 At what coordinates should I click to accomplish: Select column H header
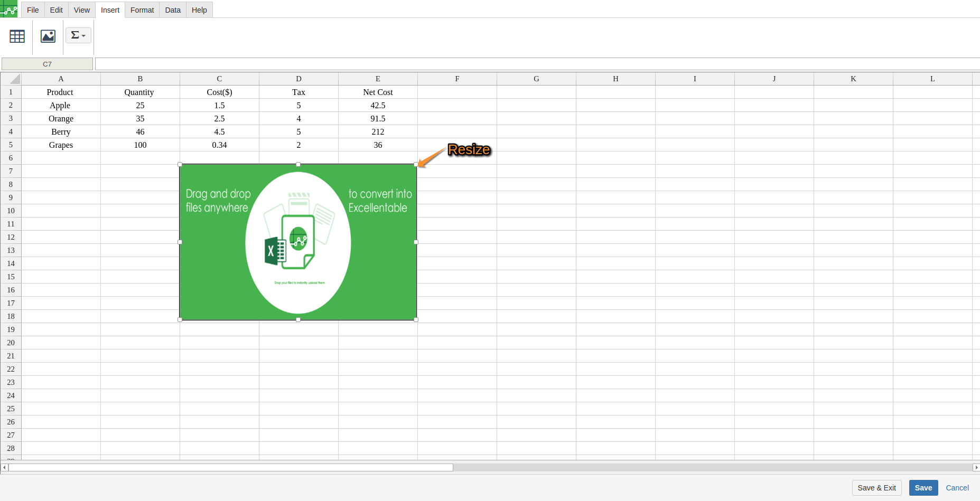615,79
